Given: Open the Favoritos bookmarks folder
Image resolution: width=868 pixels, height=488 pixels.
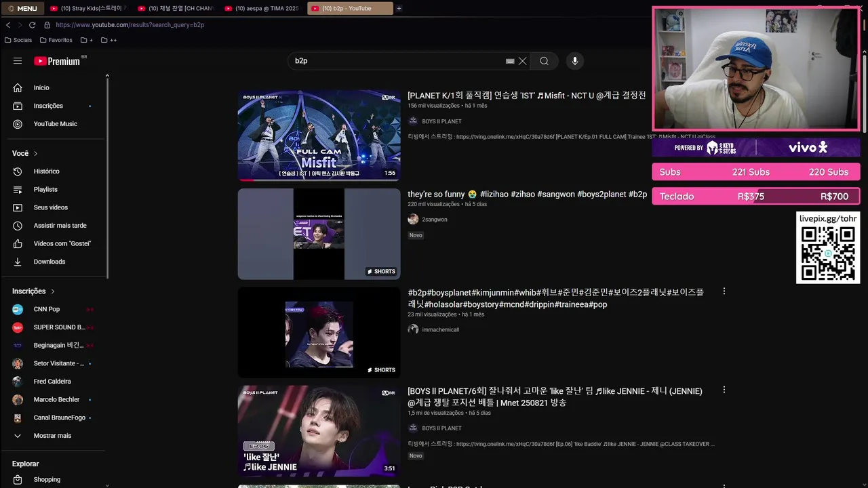Looking at the screenshot, I should (x=56, y=40).
